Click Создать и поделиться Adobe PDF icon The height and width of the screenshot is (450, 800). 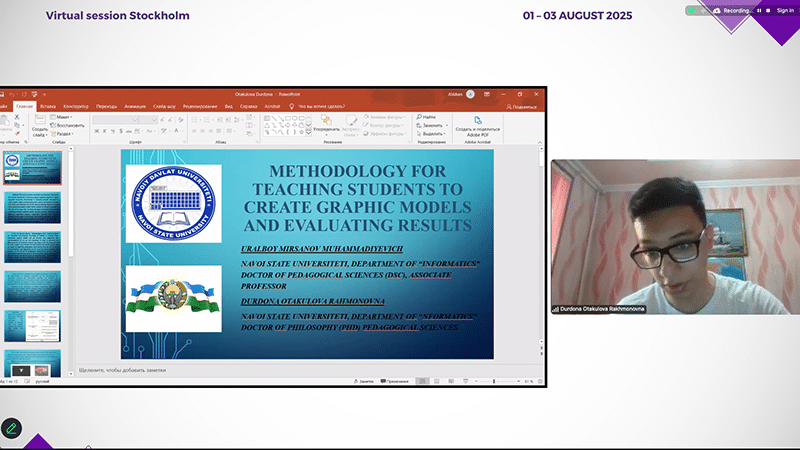pos(478,125)
